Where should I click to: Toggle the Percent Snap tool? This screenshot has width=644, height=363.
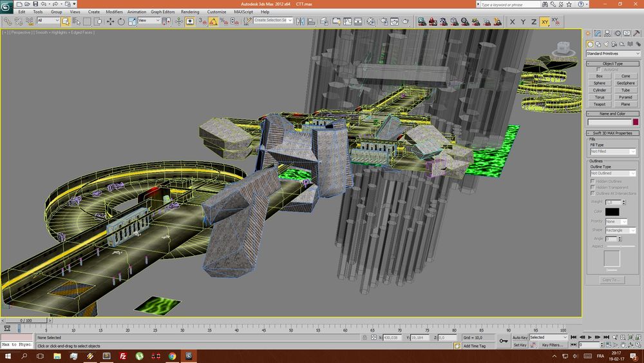224,21
